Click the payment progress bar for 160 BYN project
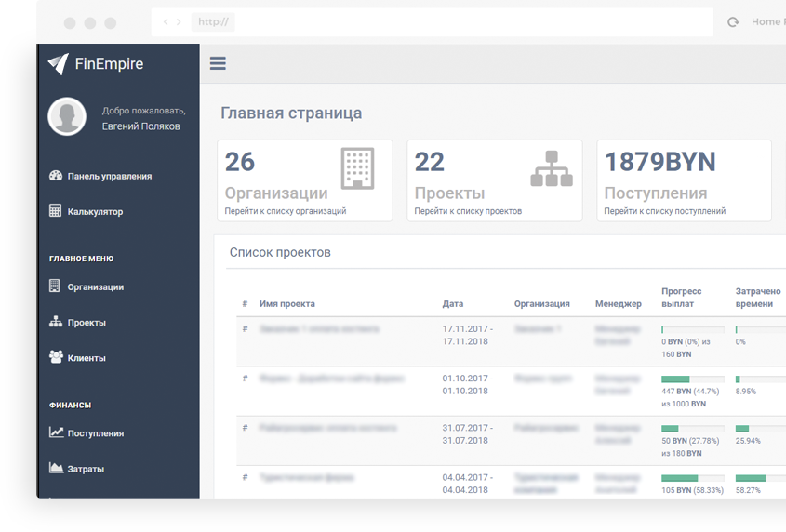Viewport: 786px width, 532px height. coord(693,329)
